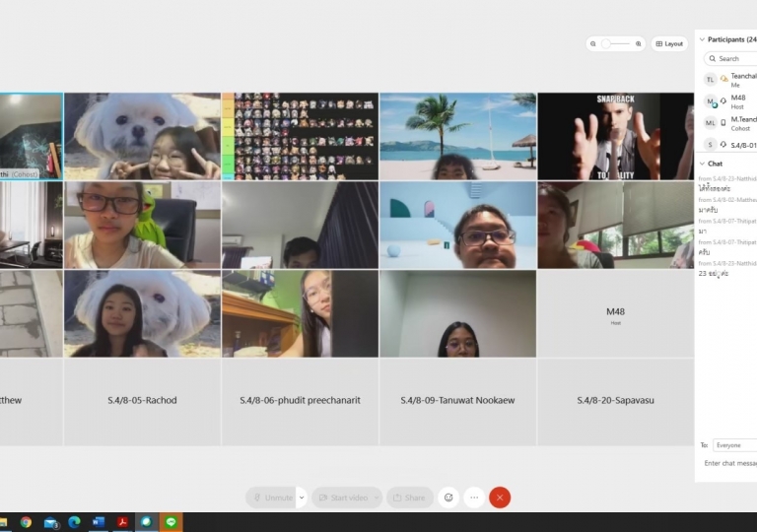Viewport: 757px width, 532px height.
Task: Click chat sender line 'from S.4/8-02-Matthew'
Action: tap(727, 200)
